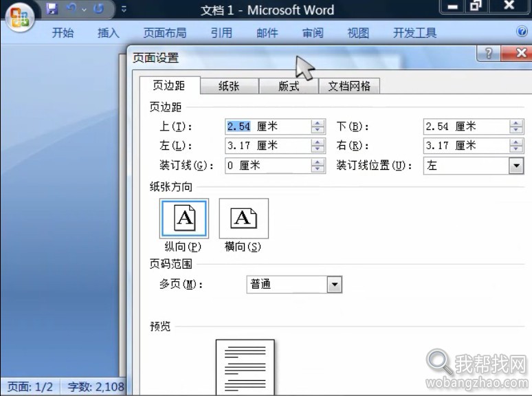The width and height of the screenshot is (532, 396).
Task: Restore down the Word window
Action: point(476,6)
